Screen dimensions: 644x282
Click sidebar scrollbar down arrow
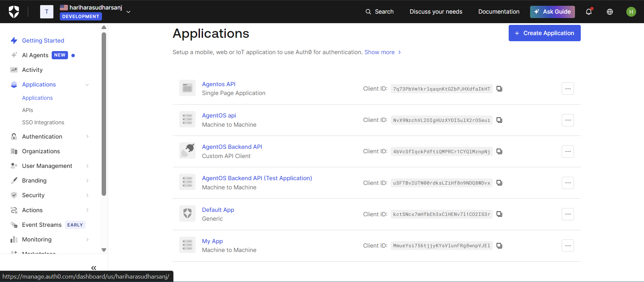[x=104, y=250]
